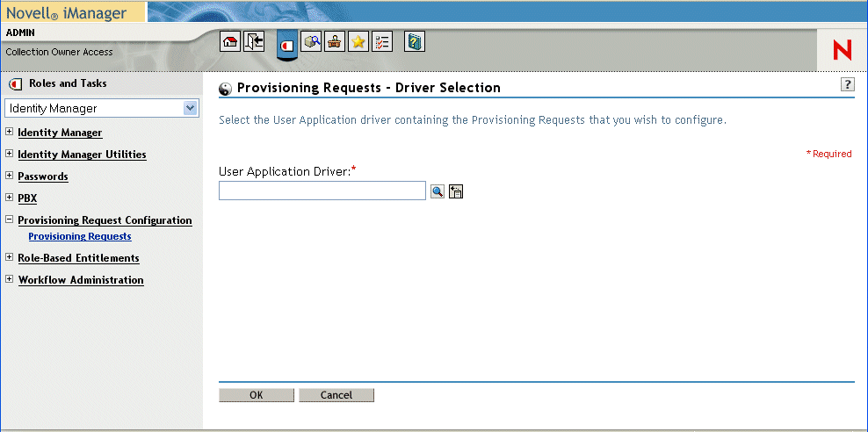Expand the Identity Manager Utilities node
This screenshot has width=868, height=432.
coord(9,154)
